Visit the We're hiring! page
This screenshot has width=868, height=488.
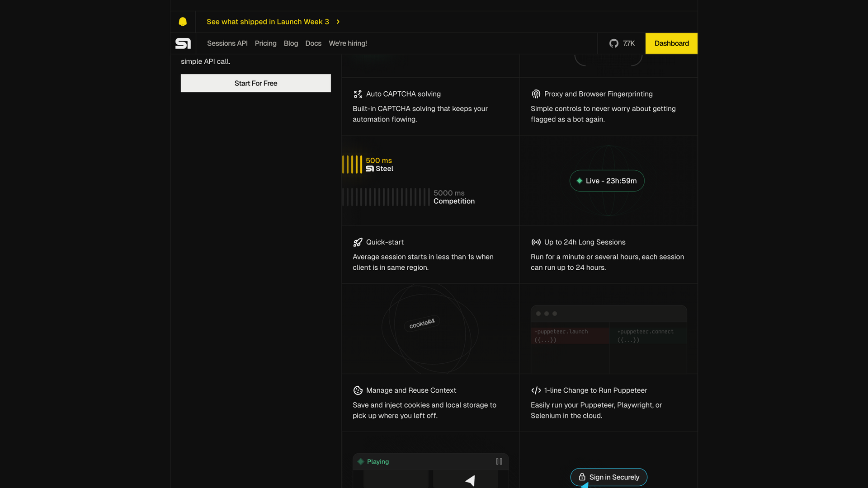pos(348,43)
